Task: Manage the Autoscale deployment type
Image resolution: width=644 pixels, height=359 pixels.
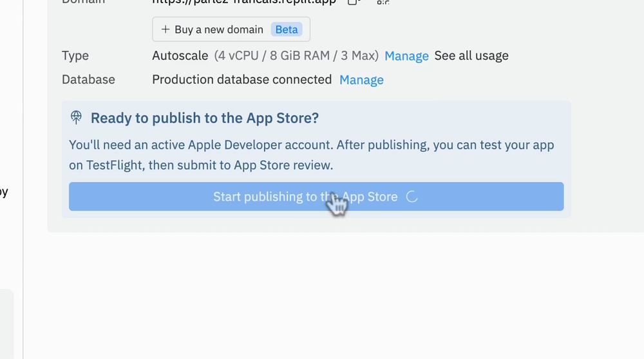Action: [406, 56]
